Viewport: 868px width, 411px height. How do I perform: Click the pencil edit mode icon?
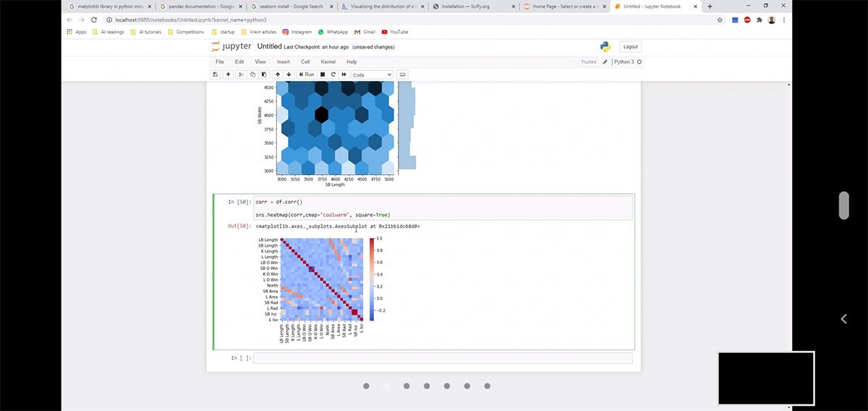click(x=605, y=62)
